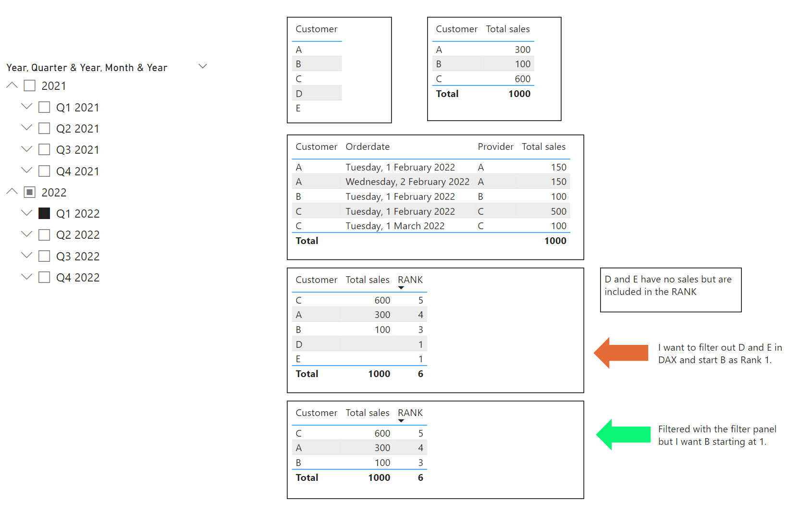Click the RANK sort arrow in the bottom filtered table
The image size is (812, 514).
click(402, 420)
